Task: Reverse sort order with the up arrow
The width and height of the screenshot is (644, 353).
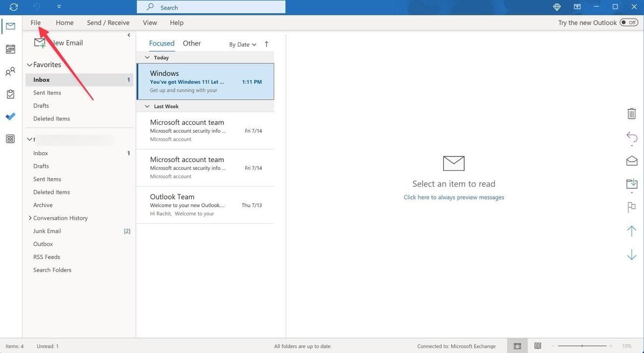Action: pyautogui.click(x=267, y=44)
